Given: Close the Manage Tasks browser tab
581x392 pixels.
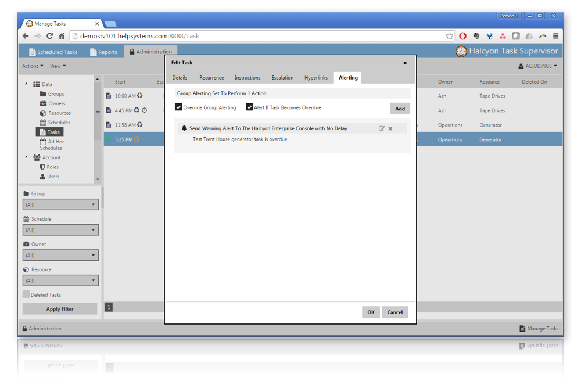Looking at the screenshot, I should click(x=97, y=24).
